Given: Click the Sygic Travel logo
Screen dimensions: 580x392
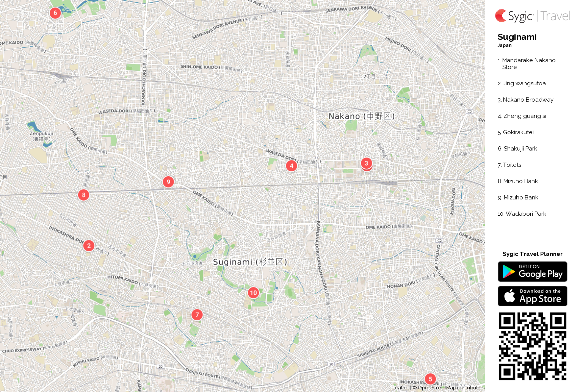Looking at the screenshot, I should 533,16.
